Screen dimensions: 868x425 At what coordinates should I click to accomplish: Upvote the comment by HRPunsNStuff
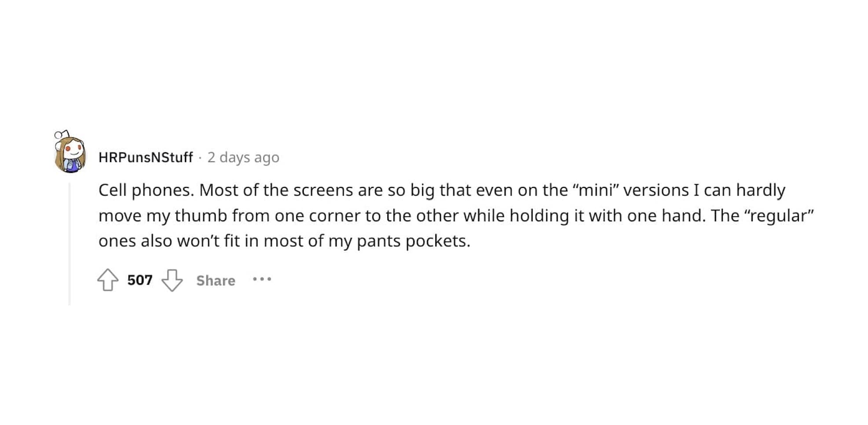108,280
